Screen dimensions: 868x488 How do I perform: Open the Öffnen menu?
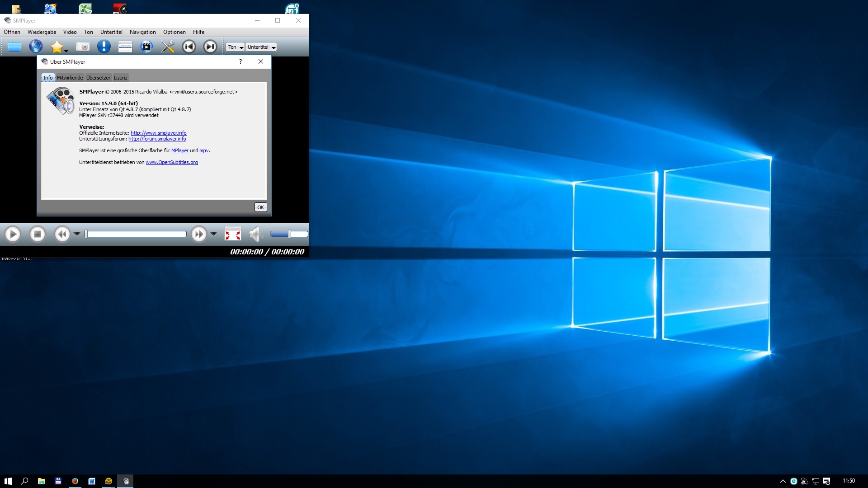12,32
